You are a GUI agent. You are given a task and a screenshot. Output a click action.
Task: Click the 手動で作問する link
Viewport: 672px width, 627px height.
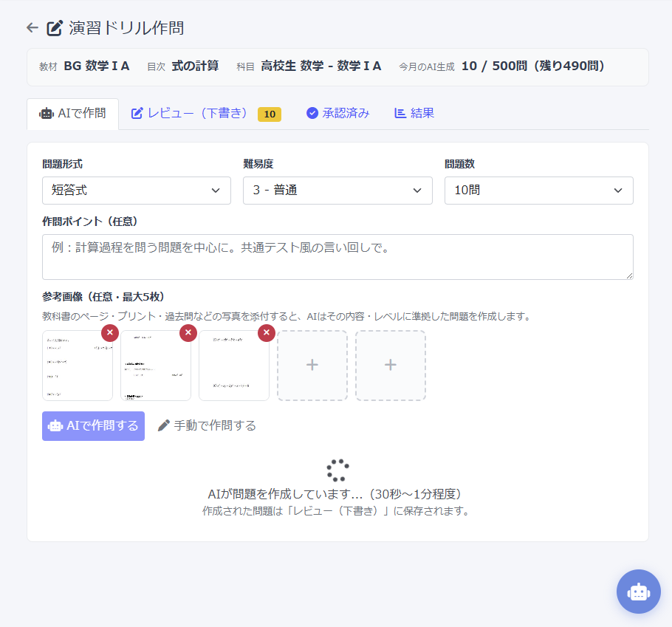207,425
